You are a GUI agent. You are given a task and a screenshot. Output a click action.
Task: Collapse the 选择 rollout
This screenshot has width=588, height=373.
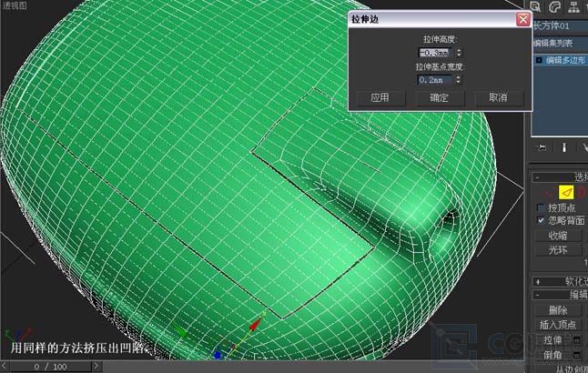(537, 177)
